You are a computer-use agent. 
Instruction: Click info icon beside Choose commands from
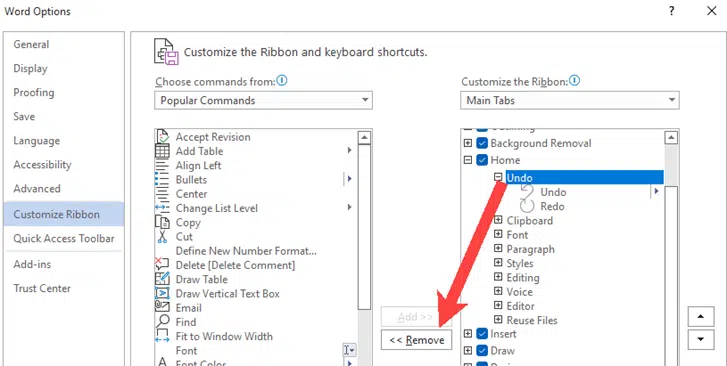coord(282,81)
